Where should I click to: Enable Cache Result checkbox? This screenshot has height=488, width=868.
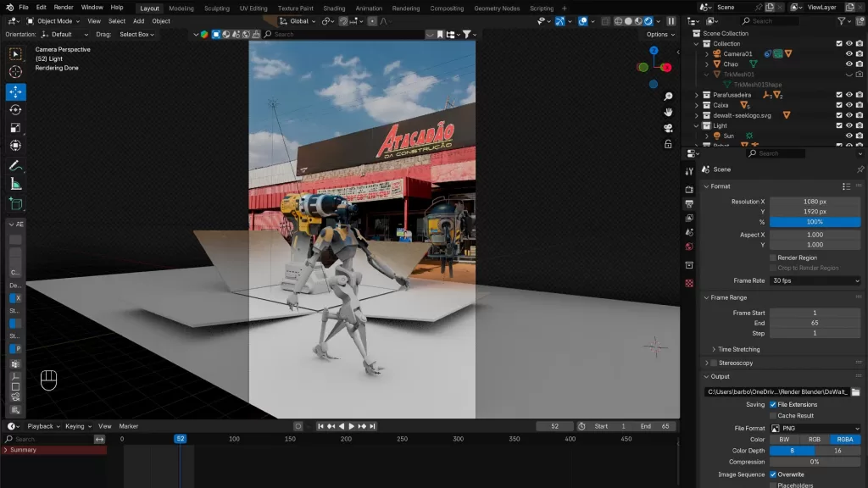pos(773,415)
